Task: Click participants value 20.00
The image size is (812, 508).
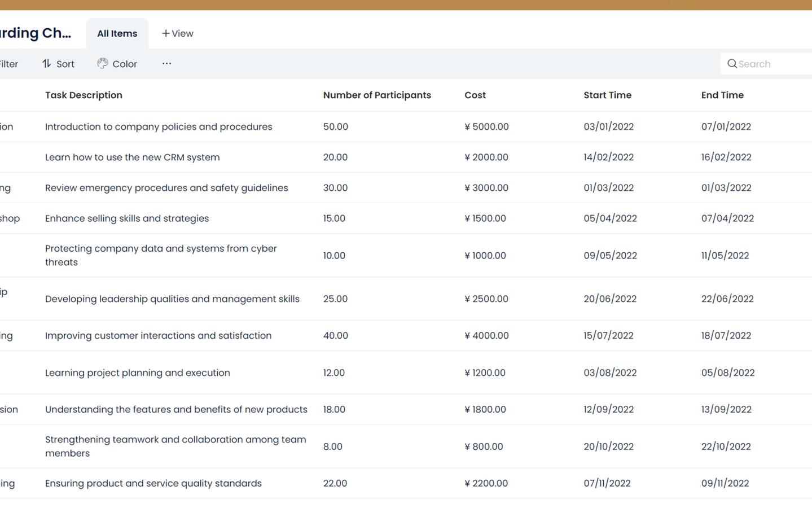Action: [335, 157]
